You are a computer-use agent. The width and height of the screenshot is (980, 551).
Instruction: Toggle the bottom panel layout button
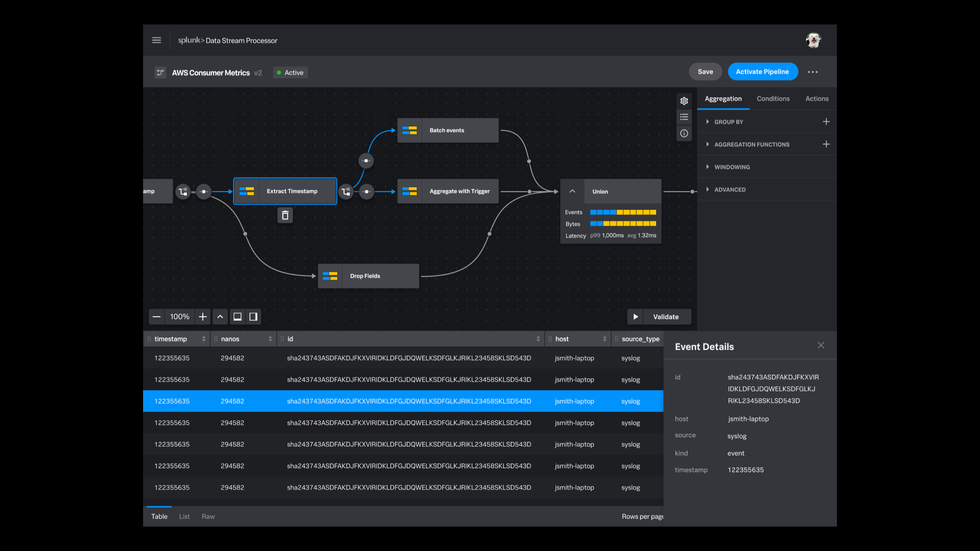point(238,317)
